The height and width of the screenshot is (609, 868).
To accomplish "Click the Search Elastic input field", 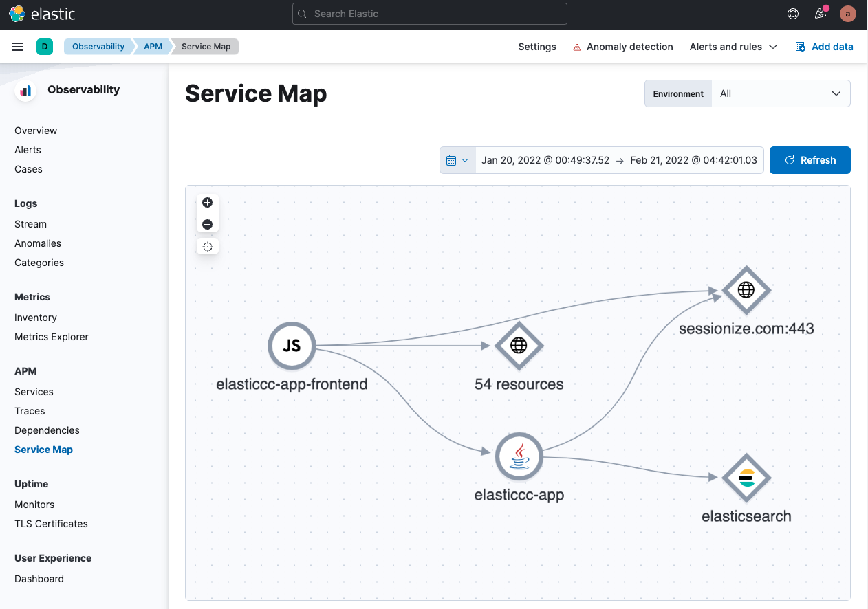I will 430,14.
